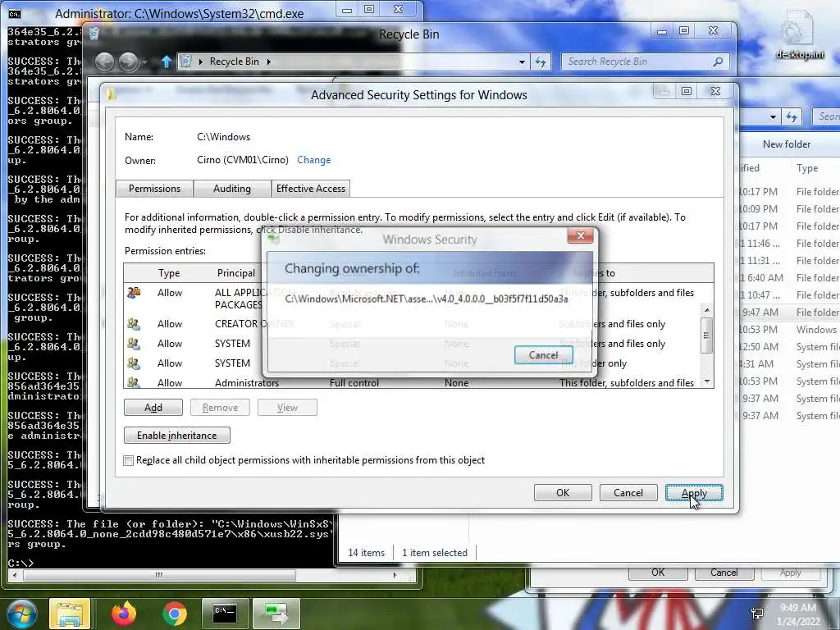840x630 pixels.
Task: Click Cancel in Advanced Security Settings
Action: pyautogui.click(x=628, y=493)
